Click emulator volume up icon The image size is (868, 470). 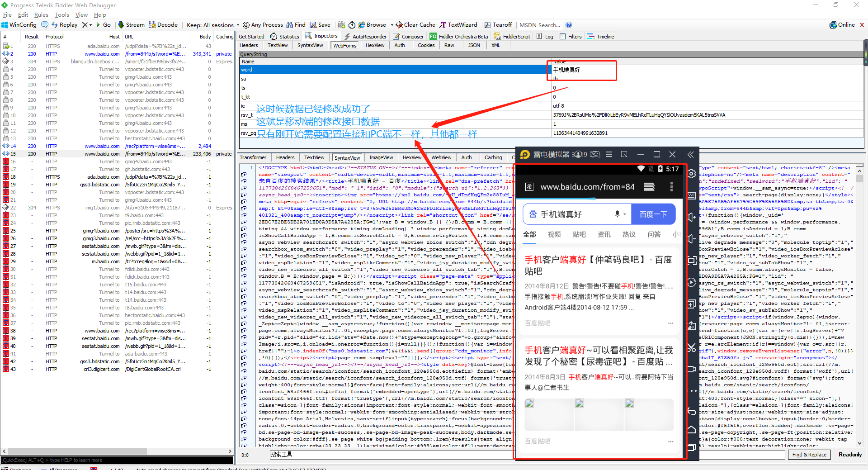pos(691,217)
